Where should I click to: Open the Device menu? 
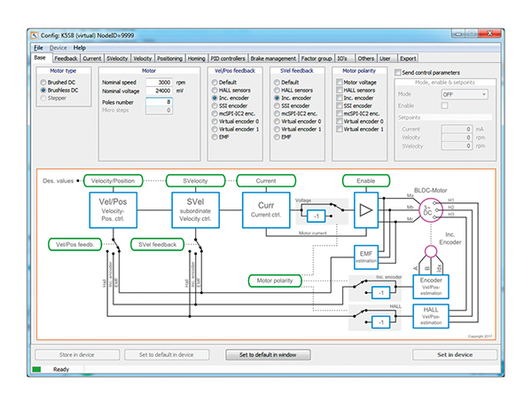click(x=58, y=48)
